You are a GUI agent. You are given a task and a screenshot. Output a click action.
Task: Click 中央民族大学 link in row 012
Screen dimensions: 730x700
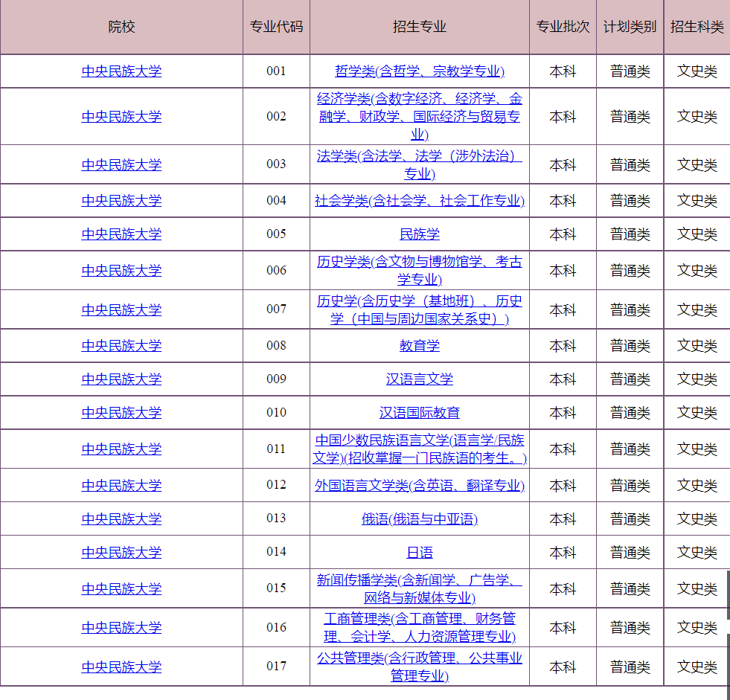pos(121,486)
